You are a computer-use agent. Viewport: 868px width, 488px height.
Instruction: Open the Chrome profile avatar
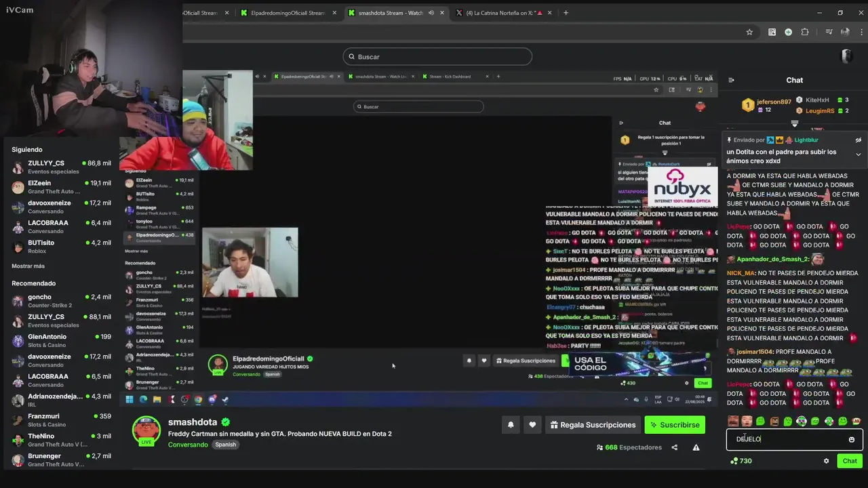[x=845, y=32]
